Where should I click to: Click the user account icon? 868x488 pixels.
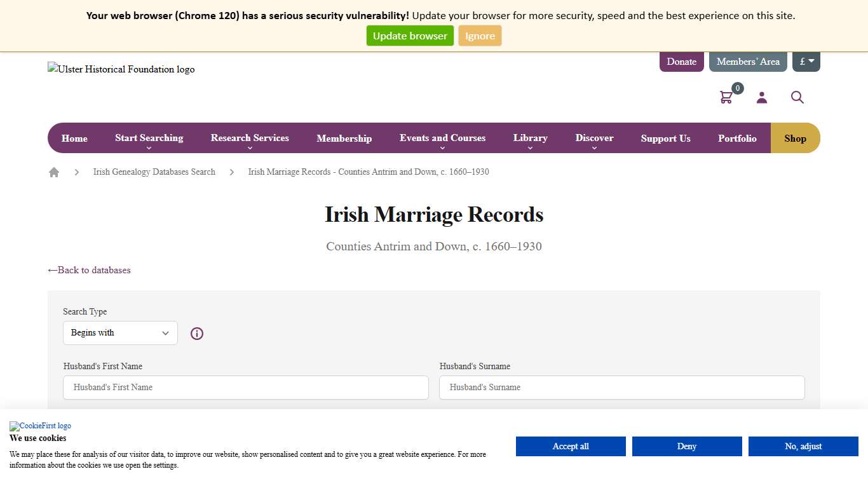(x=761, y=97)
